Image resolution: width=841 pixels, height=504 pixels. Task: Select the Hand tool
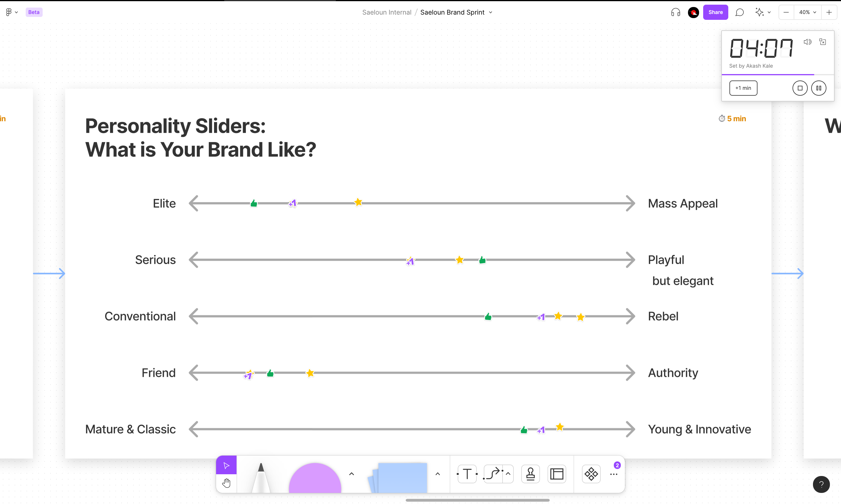226,483
